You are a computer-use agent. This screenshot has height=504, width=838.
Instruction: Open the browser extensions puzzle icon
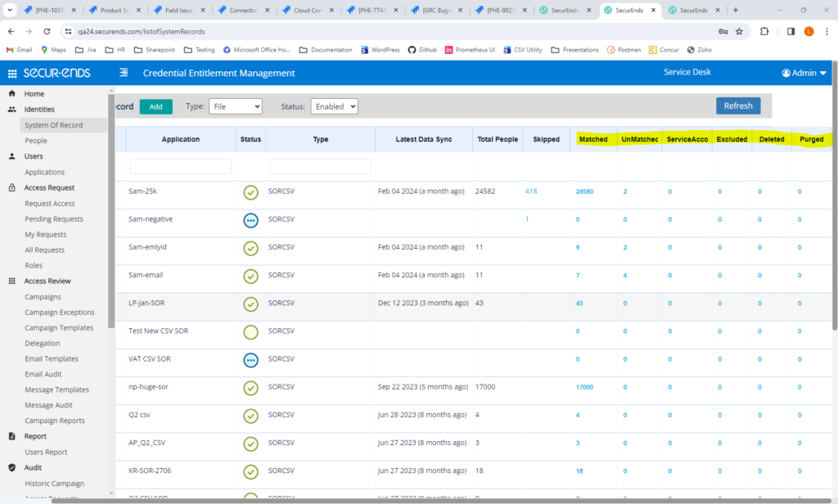tap(764, 32)
